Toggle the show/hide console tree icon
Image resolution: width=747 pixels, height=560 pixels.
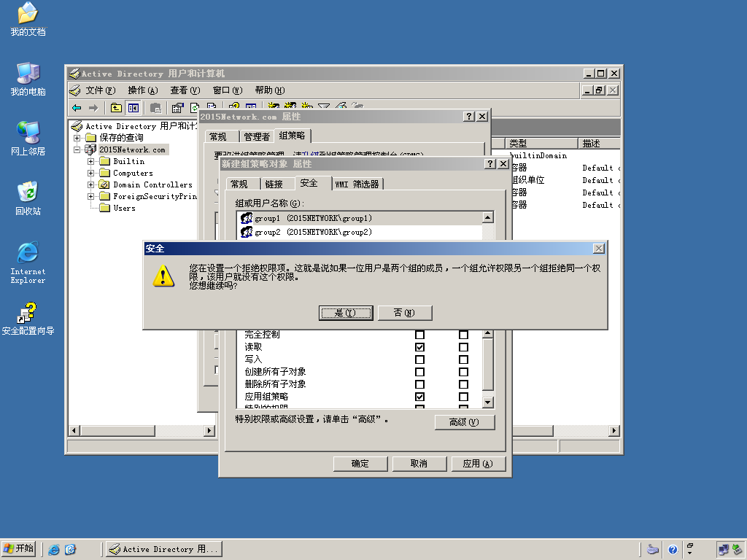133,108
